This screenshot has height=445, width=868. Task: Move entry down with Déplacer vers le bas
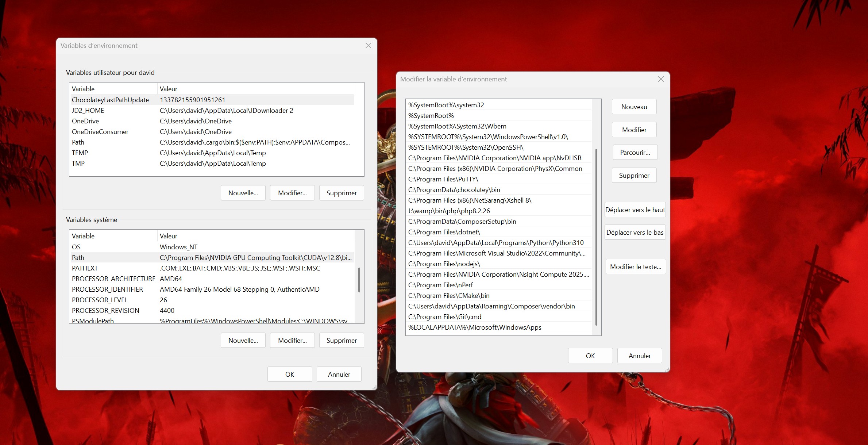[635, 233]
